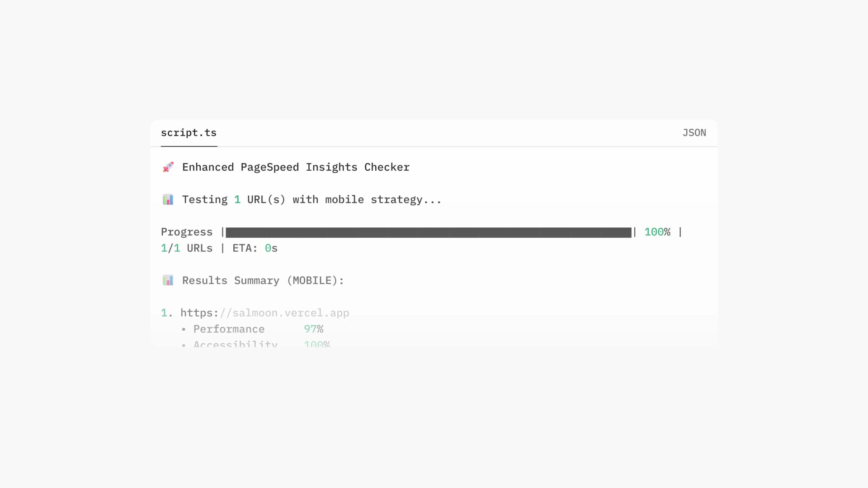Click the Progress label
This screenshot has width=868, height=488.
point(187,232)
